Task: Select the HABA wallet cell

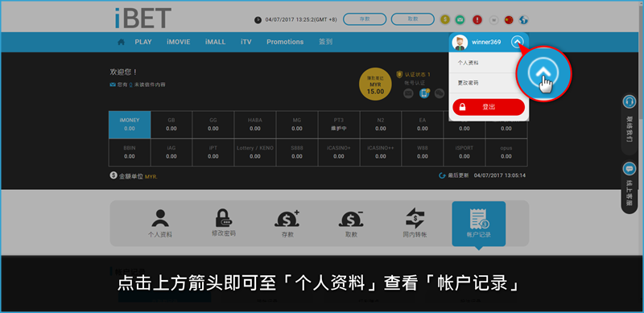Action: 255,125
